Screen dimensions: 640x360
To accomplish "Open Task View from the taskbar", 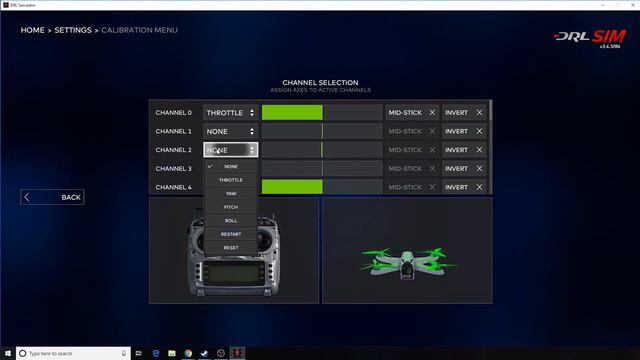I will pos(139,353).
